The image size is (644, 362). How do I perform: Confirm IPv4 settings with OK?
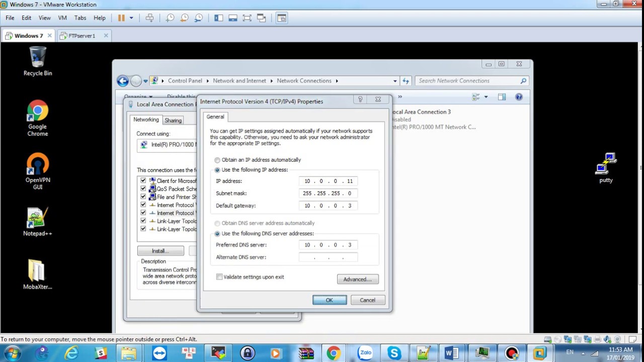point(330,300)
